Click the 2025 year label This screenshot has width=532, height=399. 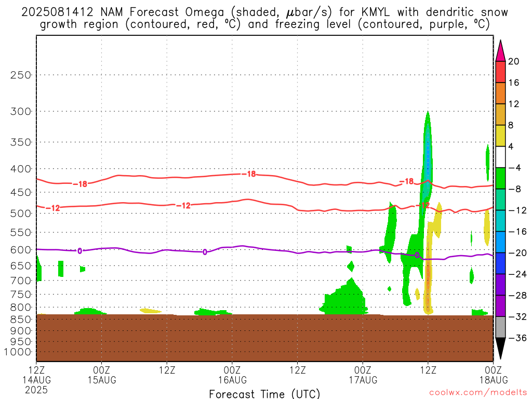(x=36, y=390)
